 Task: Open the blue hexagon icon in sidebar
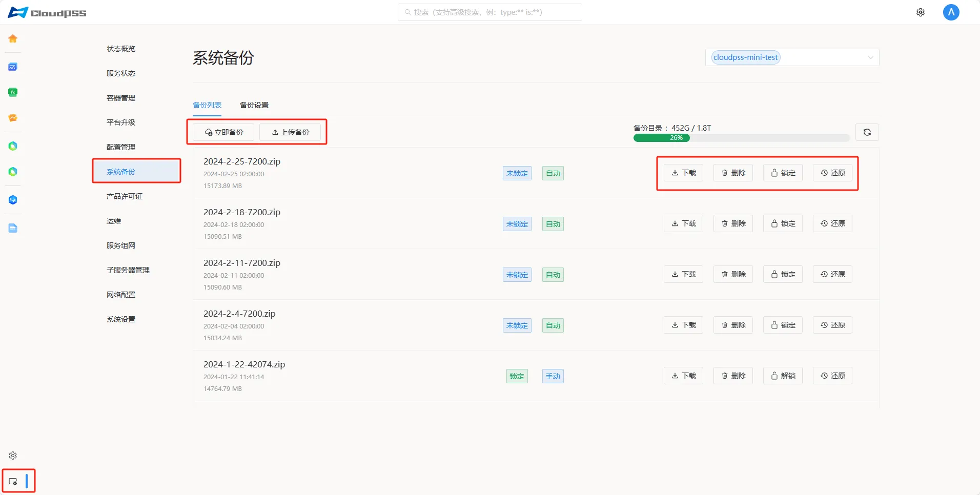tap(13, 200)
